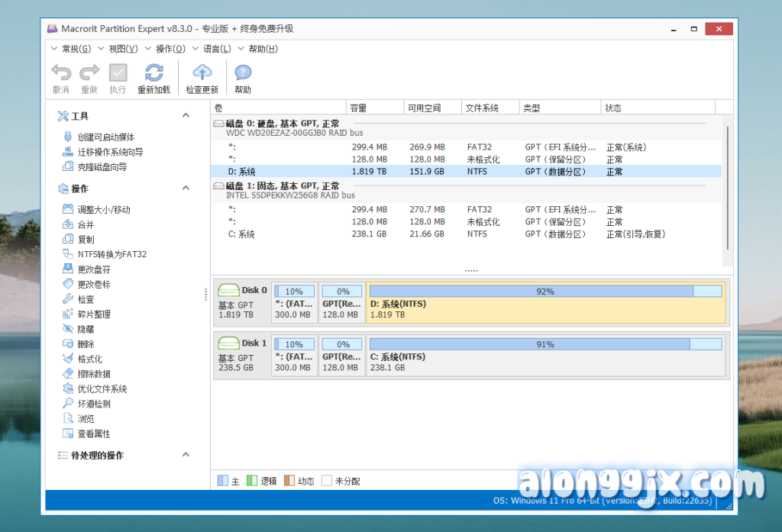Viewport: 782px width, 532px height.
Task: Open the 常规(G) menu
Action: coord(76,49)
